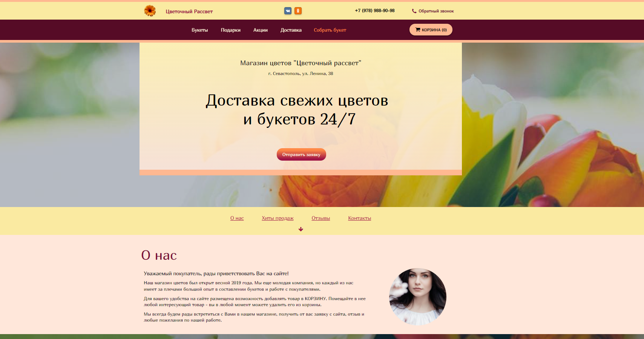Viewport: 644px width, 339px height.
Task: Click the shopping cart icon
Action: click(418, 30)
